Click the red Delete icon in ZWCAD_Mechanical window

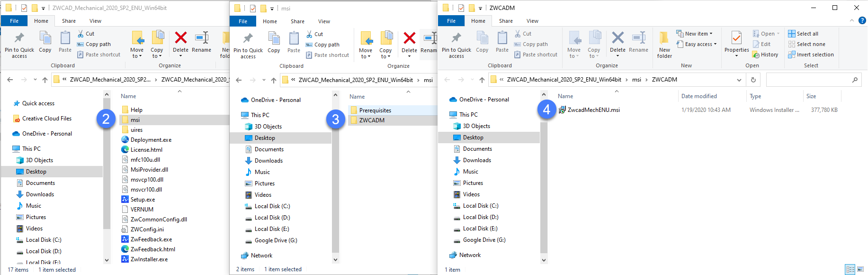click(180, 37)
